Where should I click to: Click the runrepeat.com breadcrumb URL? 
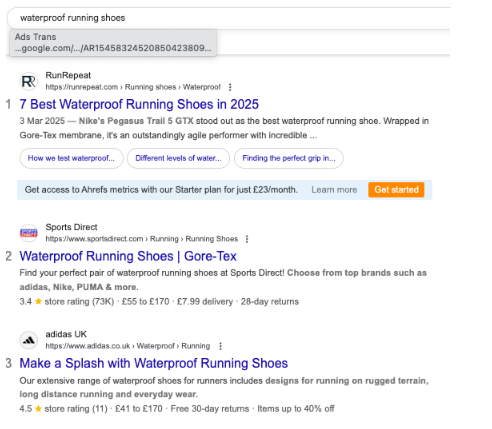[133, 87]
